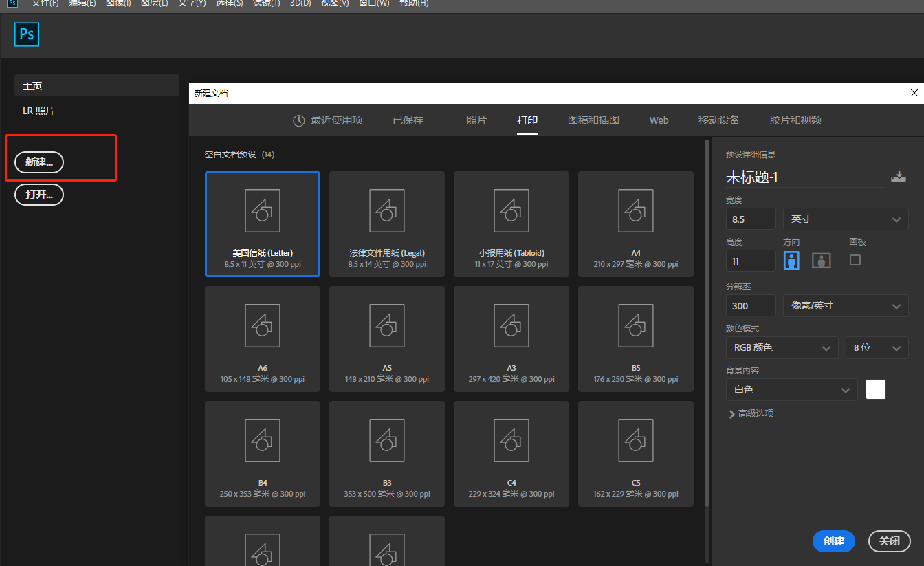Select portrait orientation icon
The image size is (924, 566).
(792, 261)
